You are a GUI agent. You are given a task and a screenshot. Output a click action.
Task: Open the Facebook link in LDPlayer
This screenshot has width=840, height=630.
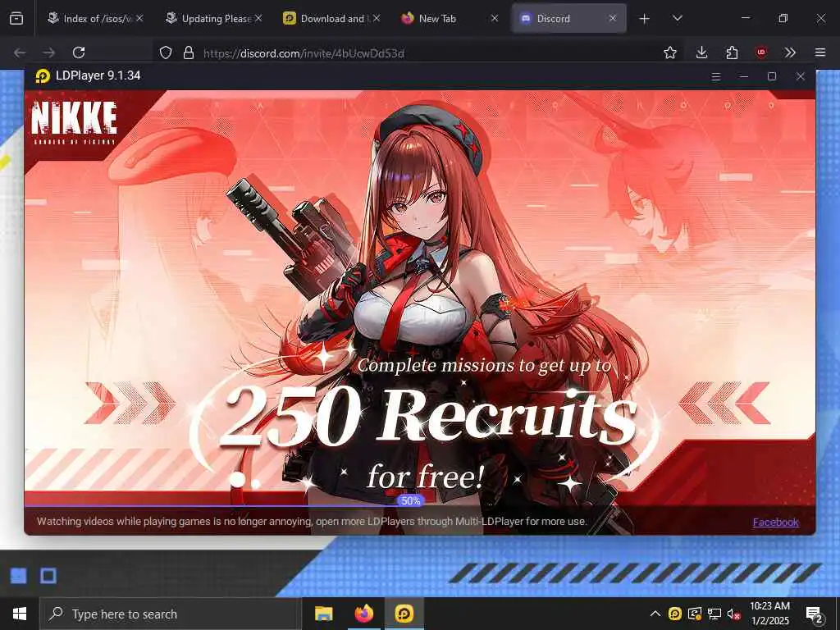(x=776, y=523)
